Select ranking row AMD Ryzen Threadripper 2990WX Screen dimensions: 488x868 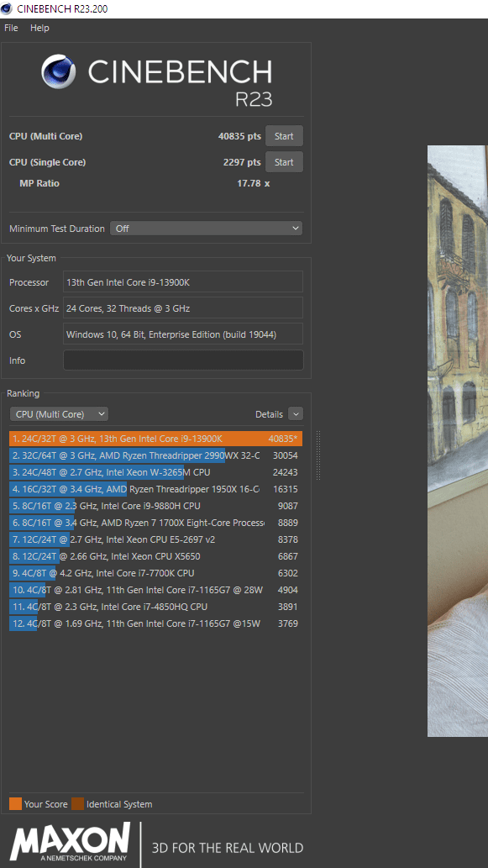(156, 455)
